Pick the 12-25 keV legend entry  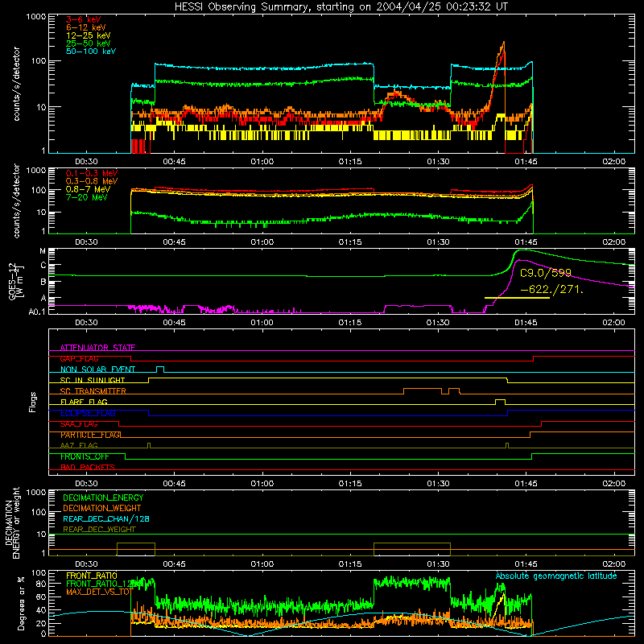pos(89,35)
